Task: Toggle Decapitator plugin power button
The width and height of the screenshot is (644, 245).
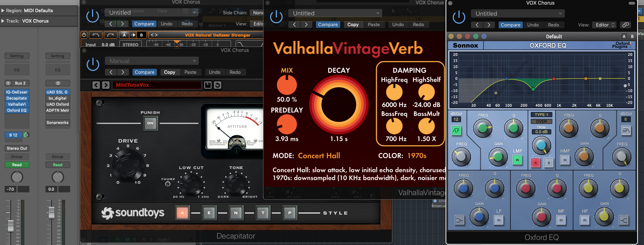Action: [93, 64]
